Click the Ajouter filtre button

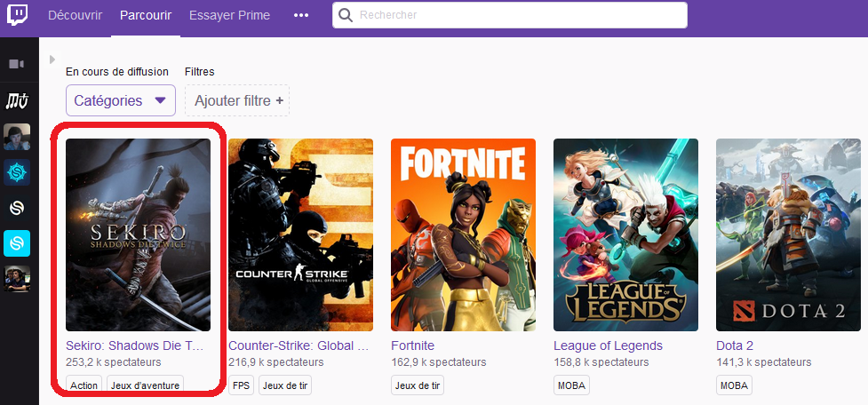point(237,100)
